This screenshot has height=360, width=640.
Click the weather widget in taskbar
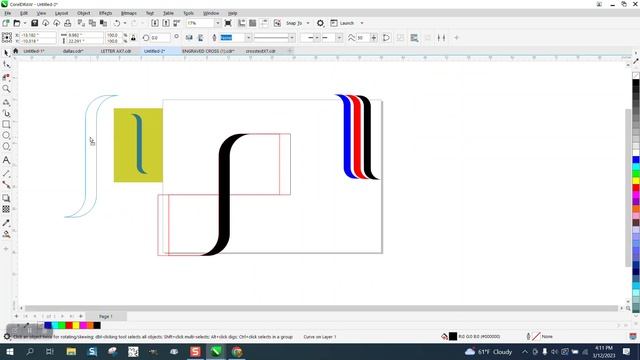(488, 352)
